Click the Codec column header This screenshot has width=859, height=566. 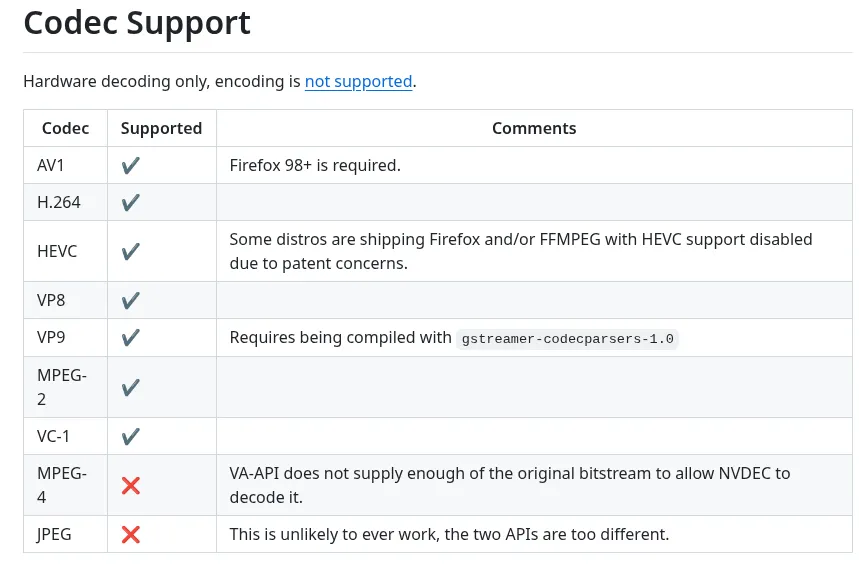65,128
